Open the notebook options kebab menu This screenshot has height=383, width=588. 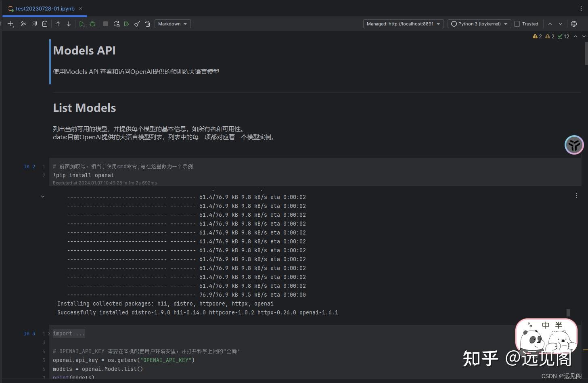click(x=580, y=8)
